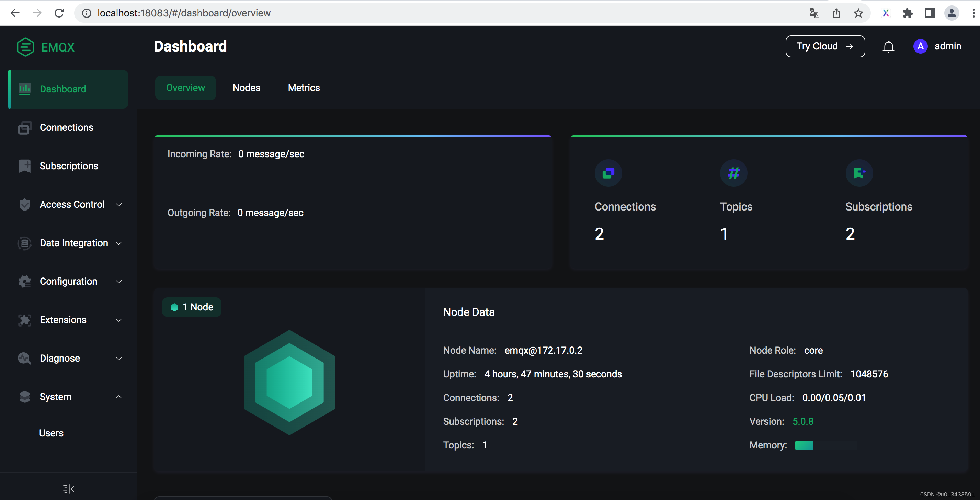
Task: Click the System stack icon
Action: [x=25, y=397]
